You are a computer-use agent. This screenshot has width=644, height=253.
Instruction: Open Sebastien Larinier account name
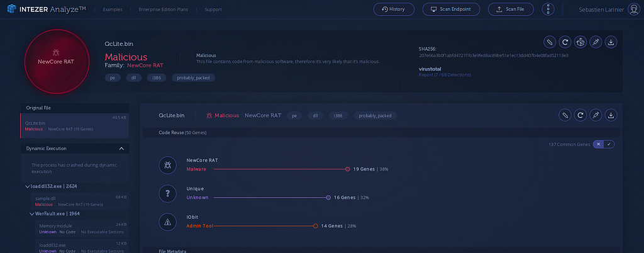602,9
